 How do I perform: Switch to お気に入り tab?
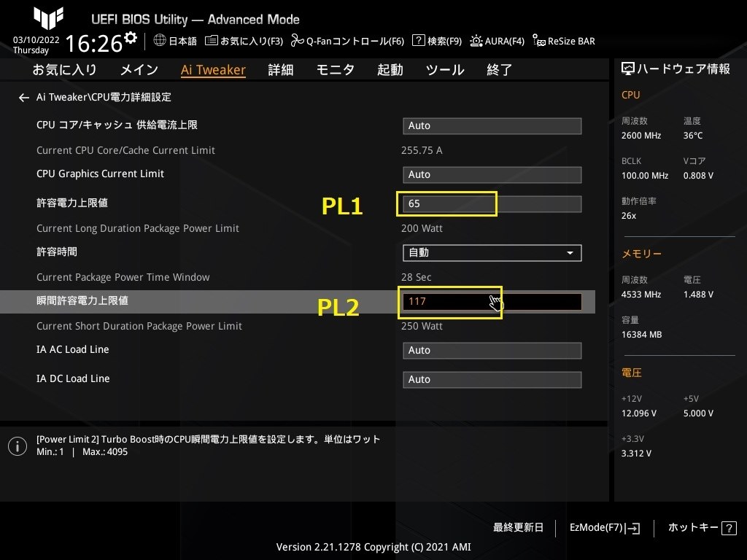click(x=64, y=70)
